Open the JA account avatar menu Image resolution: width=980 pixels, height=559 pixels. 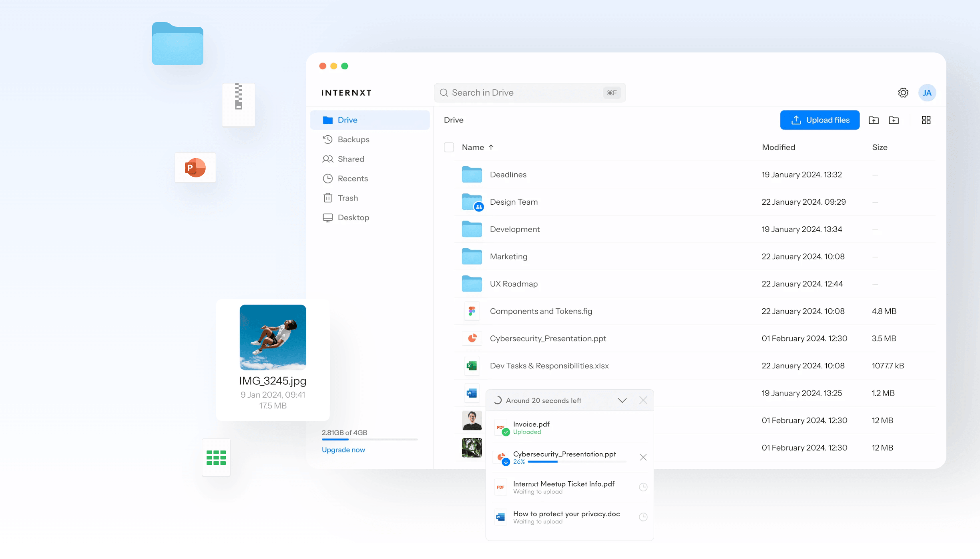(927, 92)
